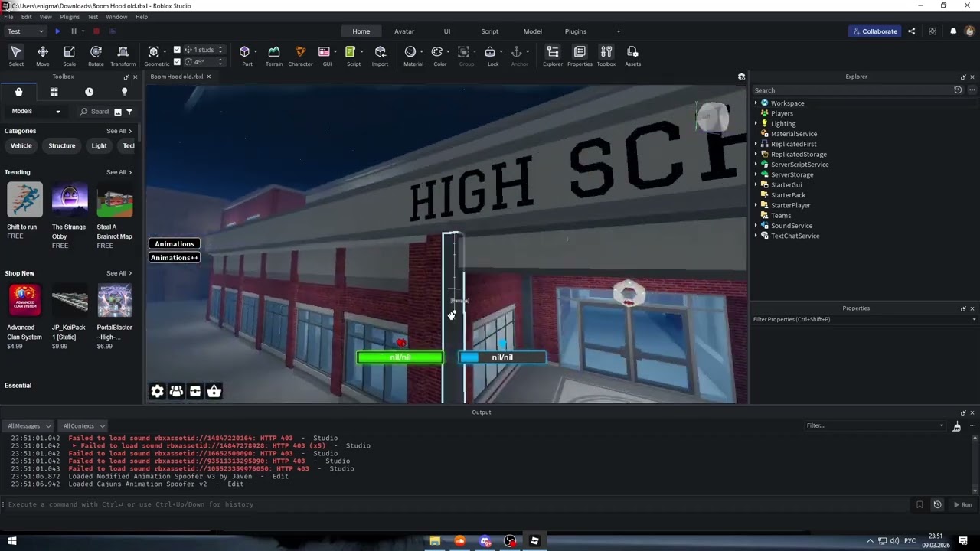Start playtest with the blue play icon
980x551 pixels.
click(x=57, y=31)
